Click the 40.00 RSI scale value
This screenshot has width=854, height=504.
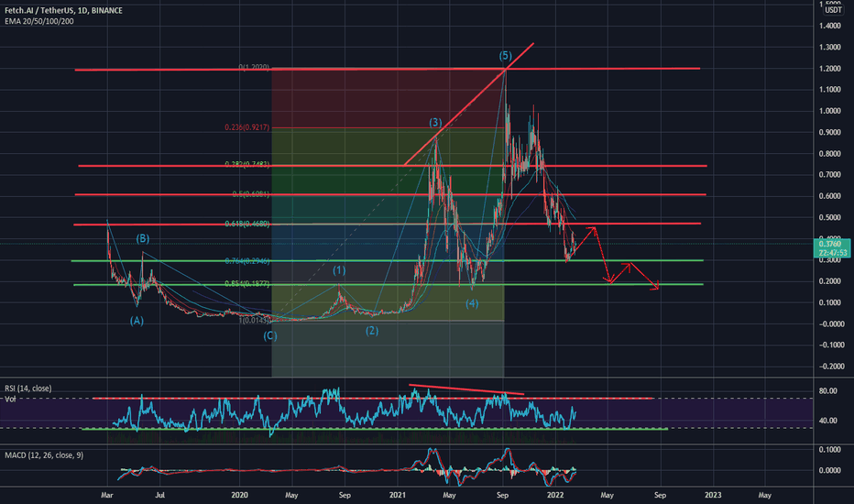point(827,420)
